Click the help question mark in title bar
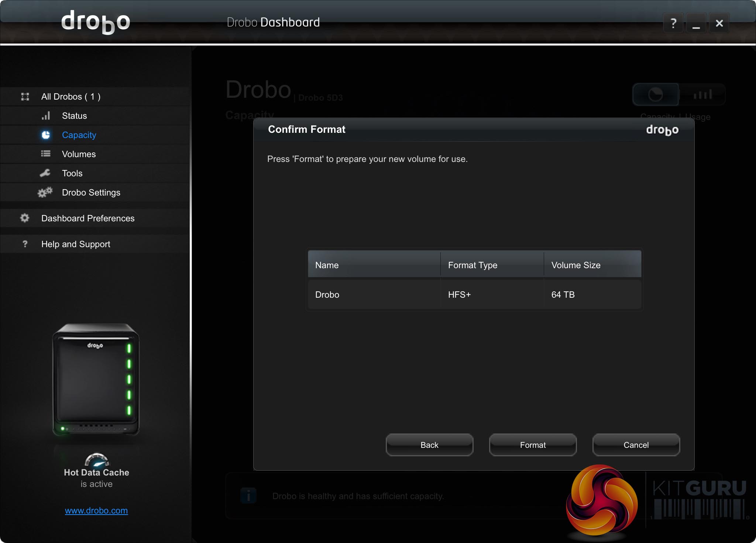The height and width of the screenshot is (543, 756). (673, 23)
